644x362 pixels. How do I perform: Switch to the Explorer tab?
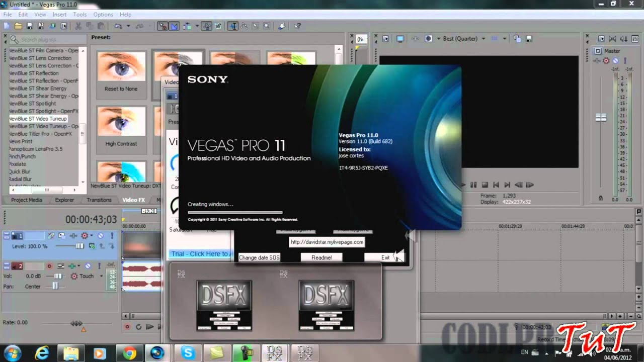pos(64,200)
